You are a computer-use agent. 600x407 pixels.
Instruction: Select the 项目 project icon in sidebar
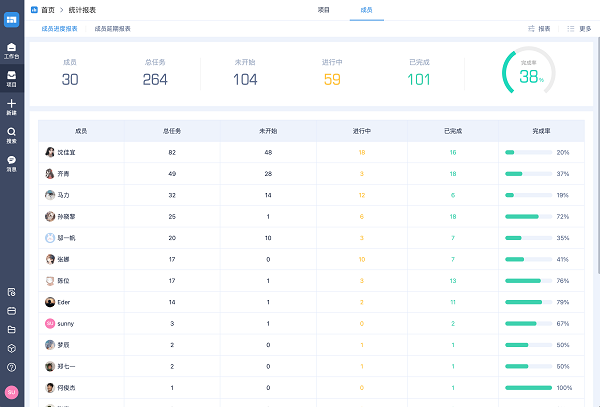11,77
